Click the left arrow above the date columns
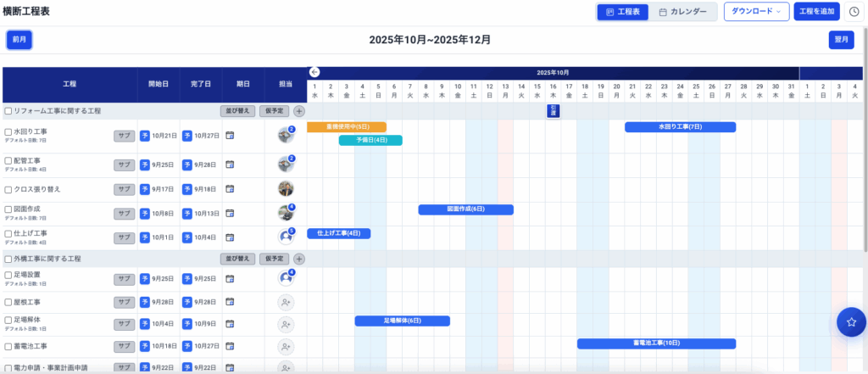This screenshot has width=868, height=374. click(x=314, y=73)
